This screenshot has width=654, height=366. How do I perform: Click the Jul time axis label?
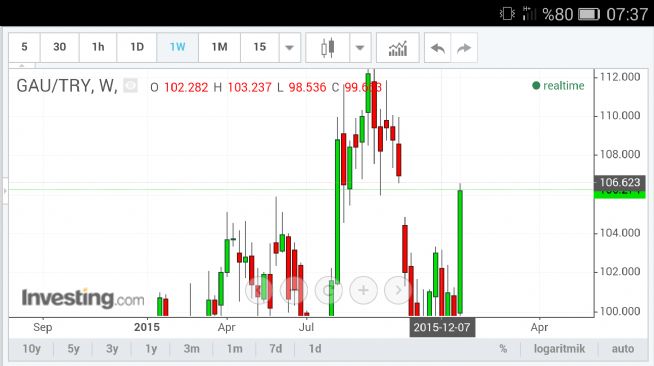coord(306,327)
